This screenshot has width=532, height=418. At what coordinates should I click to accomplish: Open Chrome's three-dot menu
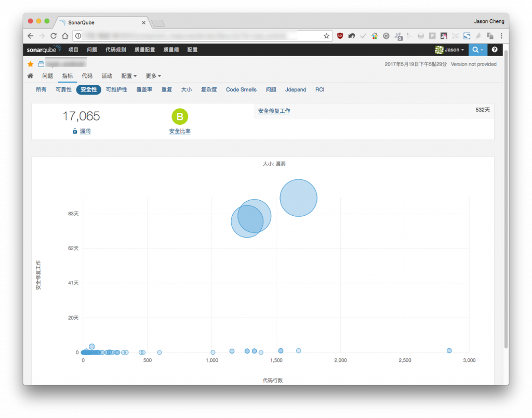tap(501, 36)
